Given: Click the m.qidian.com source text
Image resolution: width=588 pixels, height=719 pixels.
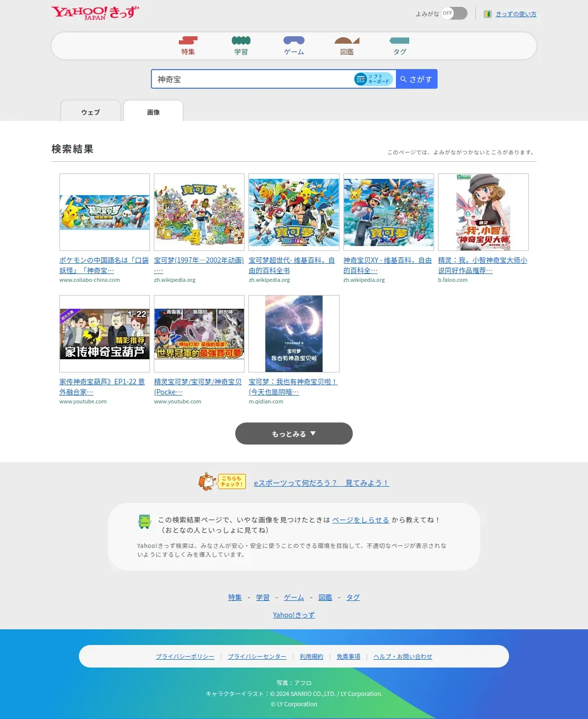Looking at the screenshot, I should tap(266, 402).
